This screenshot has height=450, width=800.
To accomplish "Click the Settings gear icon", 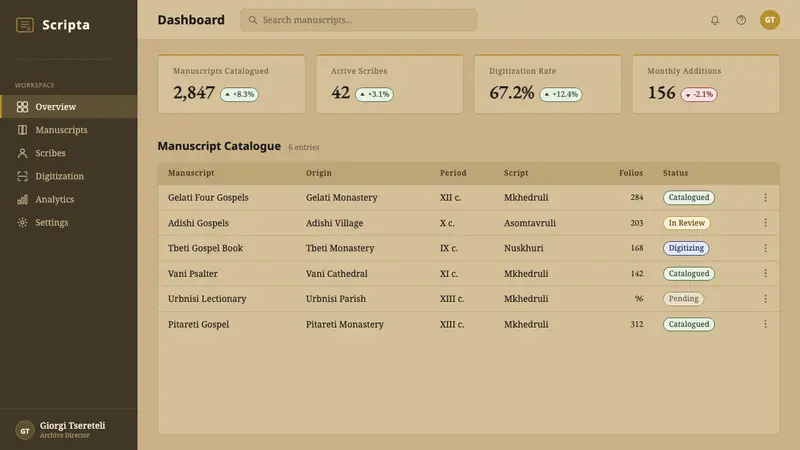I will 22,222.
